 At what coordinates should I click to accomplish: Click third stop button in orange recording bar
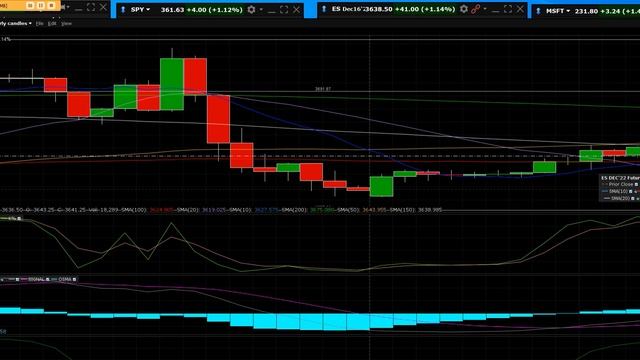point(51,6)
